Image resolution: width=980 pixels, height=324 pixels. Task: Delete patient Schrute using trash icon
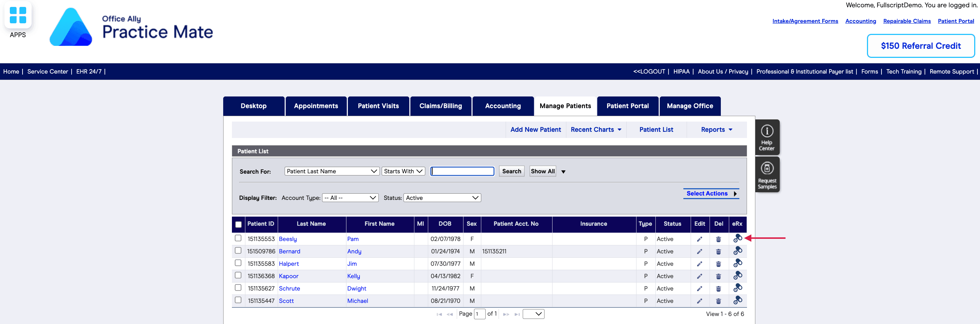click(718, 289)
